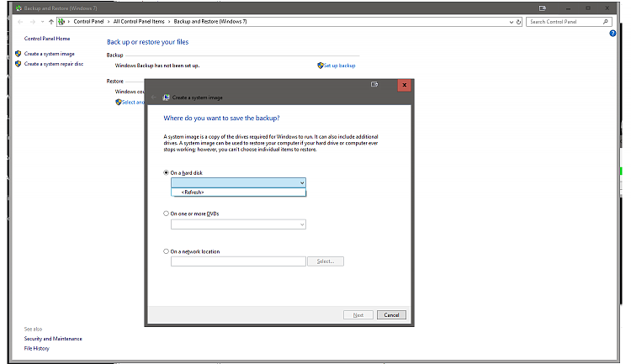Open Control Panel Home link
The image size is (631, 364).
[47, 39]
